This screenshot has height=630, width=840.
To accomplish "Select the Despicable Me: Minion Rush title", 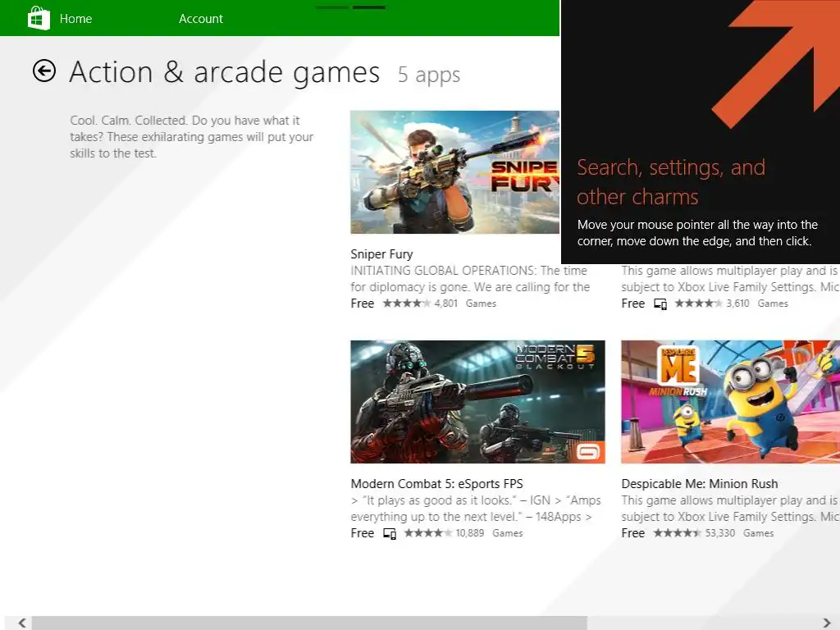I will click(699, 484).
